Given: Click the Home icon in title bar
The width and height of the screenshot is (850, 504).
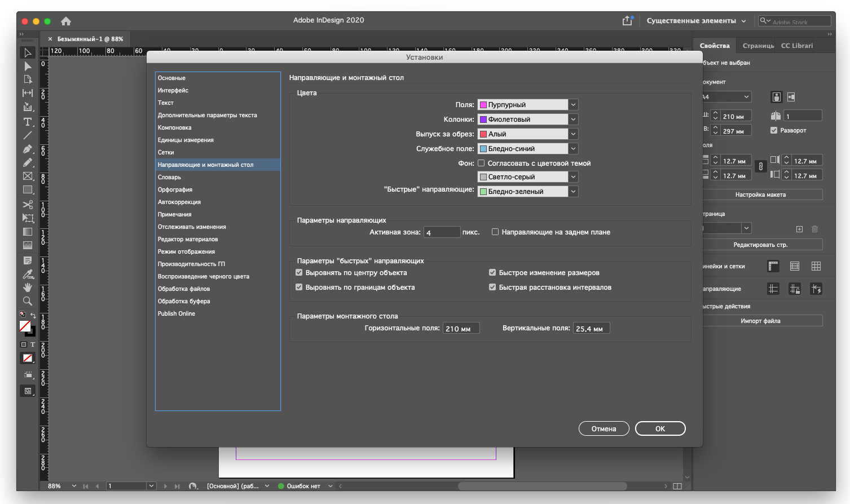Looking at the screenshot, I should coord(66,21).
